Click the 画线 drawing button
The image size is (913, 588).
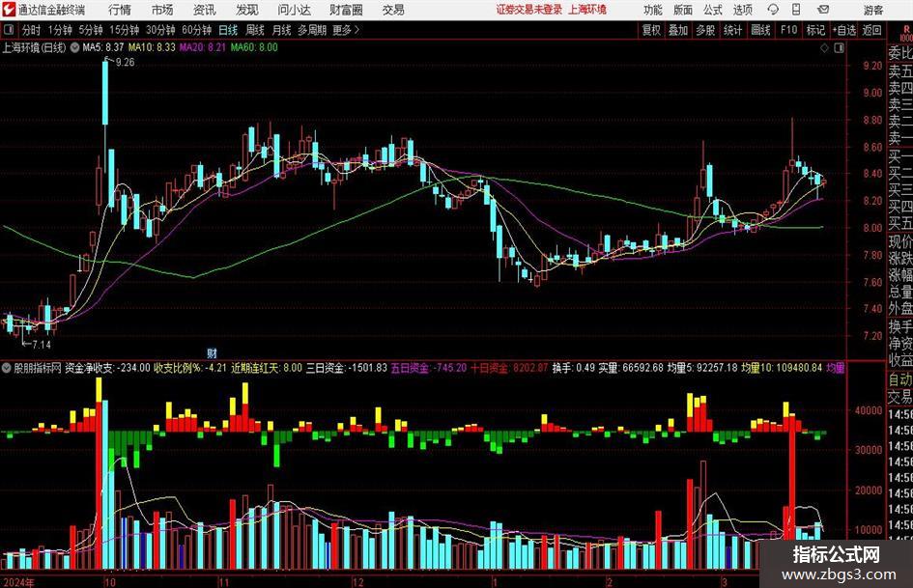tap(761, 30)
